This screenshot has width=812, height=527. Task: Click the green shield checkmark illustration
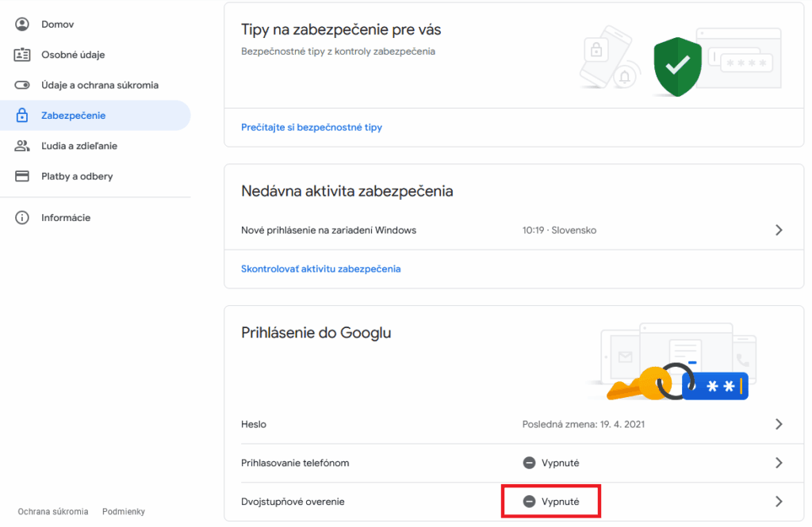(677, 67)
